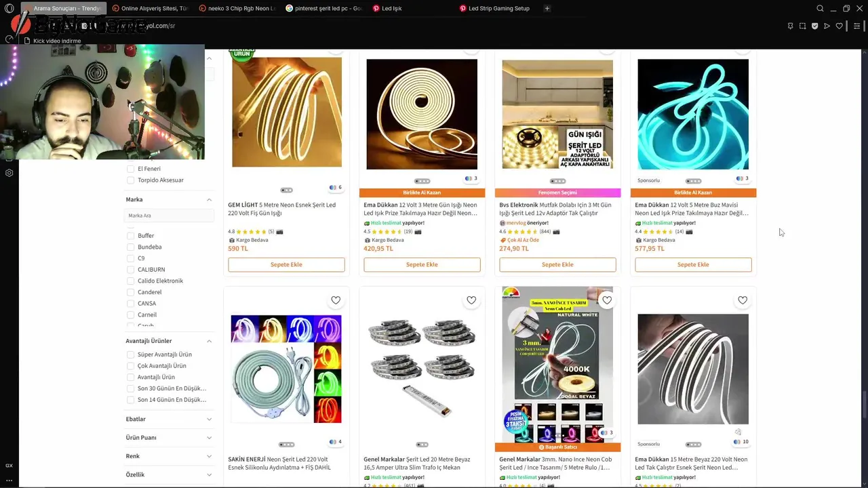Check the Buffer brand filter

click(x=131, y=236)
